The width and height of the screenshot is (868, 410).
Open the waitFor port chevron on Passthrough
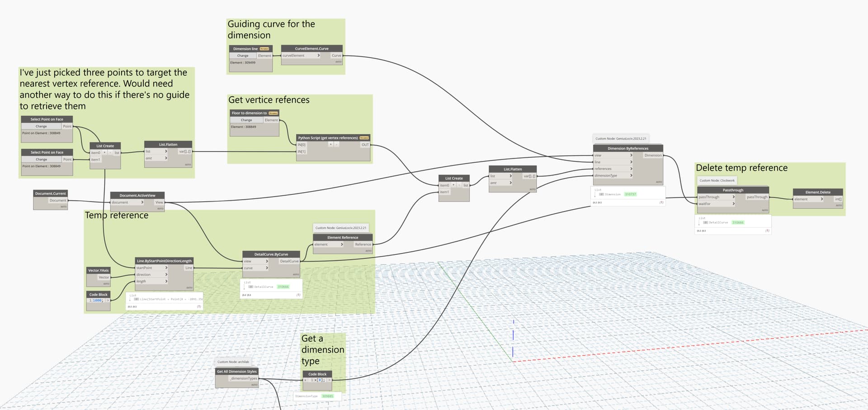(x=733, y=204)
